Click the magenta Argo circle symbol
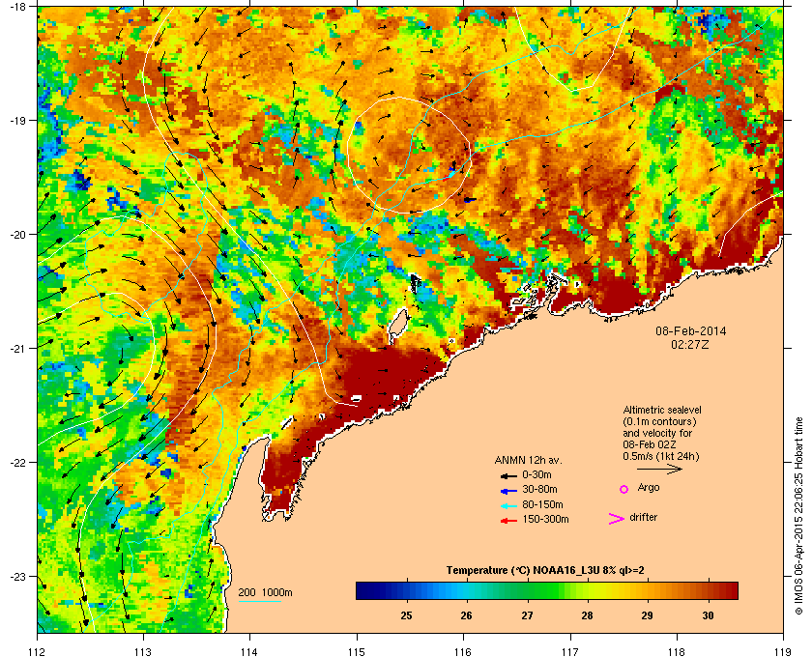The image size is (812, 657). [624, 489]
